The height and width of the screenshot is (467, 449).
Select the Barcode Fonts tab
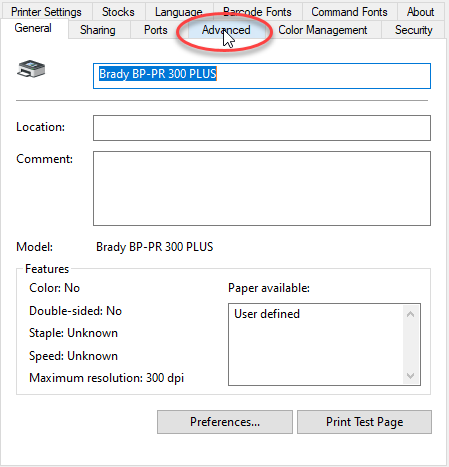[257, 12]
